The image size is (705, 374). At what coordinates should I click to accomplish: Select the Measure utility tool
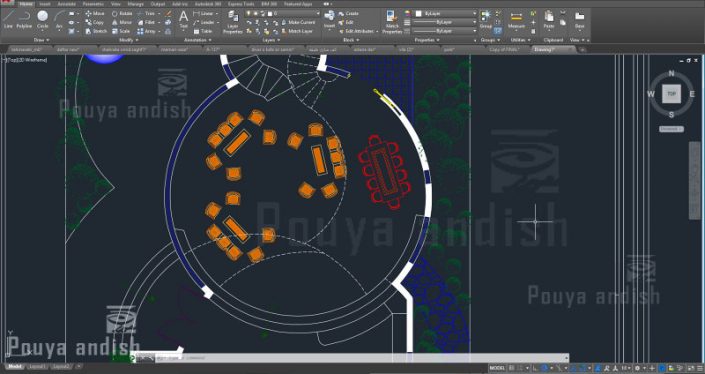pyautogui.click(x=517, y=20)
